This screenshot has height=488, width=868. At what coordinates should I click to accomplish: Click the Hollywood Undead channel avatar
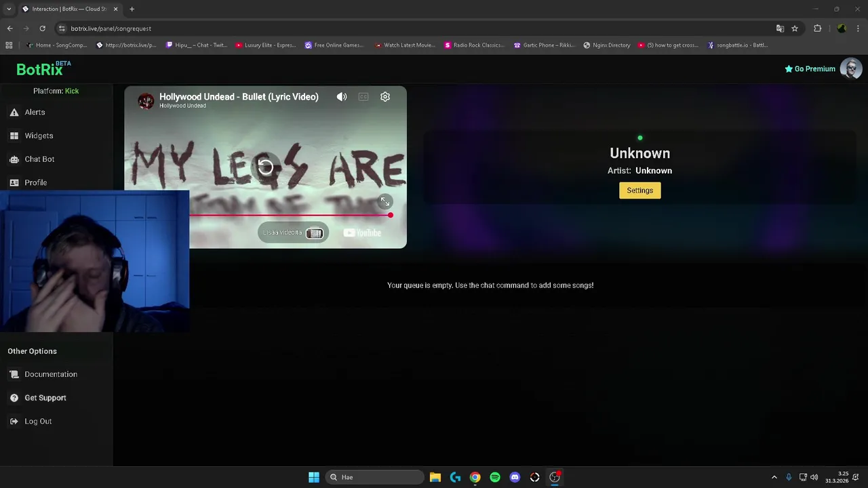click(146, 101)
